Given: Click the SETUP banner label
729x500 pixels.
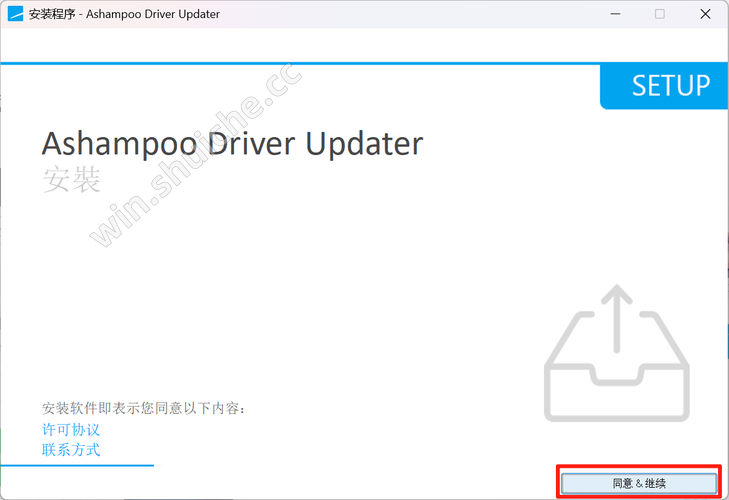Looking at the screenshot, I should [670, 86].
